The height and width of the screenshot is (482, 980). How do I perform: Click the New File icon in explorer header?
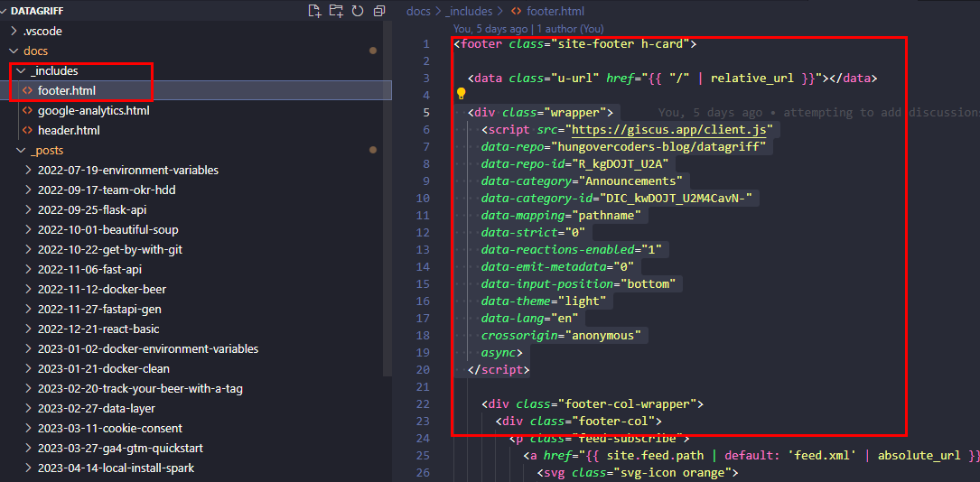315,10
